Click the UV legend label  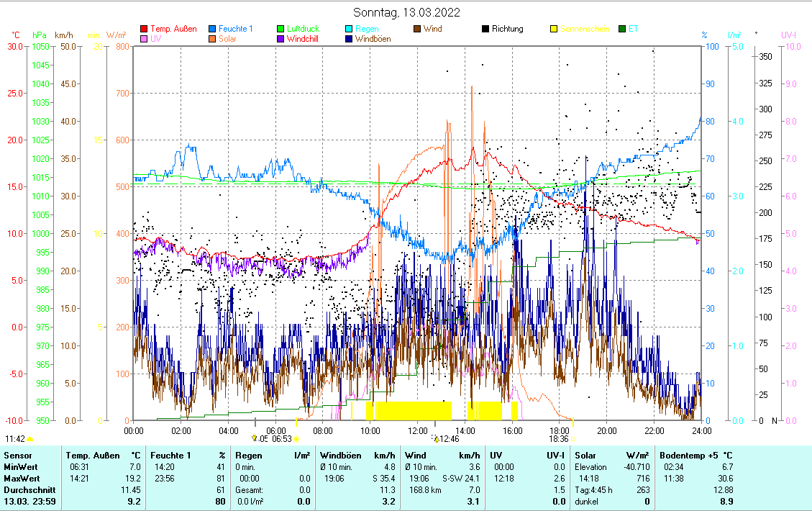156,39
